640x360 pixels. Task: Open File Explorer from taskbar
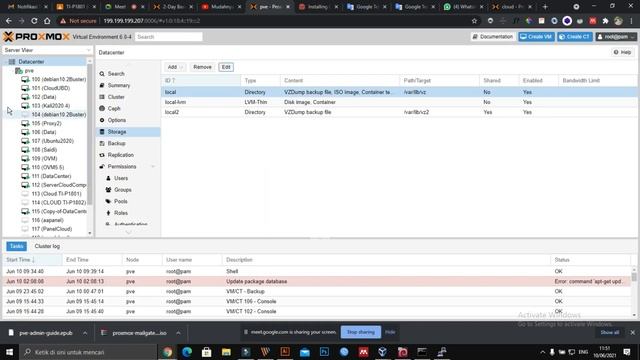pyautogui.click(x=226, y=352)
